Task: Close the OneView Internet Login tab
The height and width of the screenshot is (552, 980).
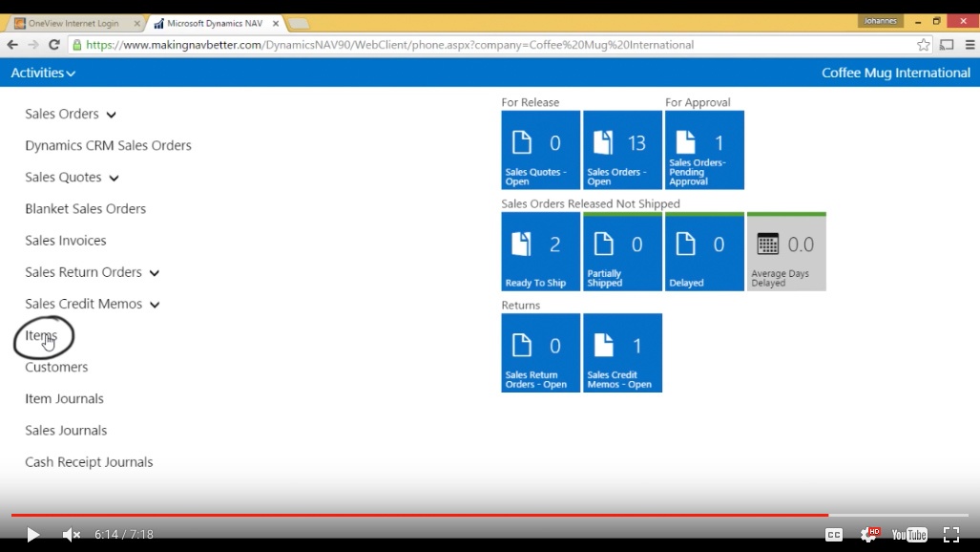Action: 136,23
